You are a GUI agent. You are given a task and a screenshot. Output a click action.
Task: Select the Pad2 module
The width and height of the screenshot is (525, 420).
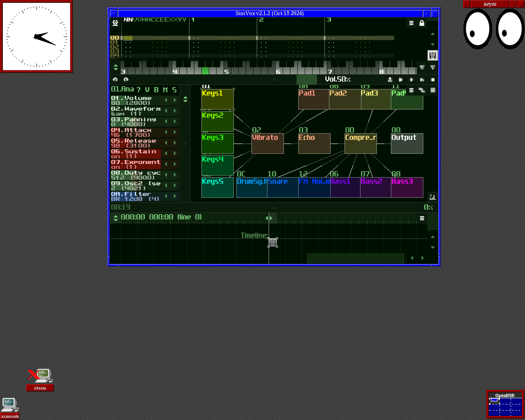tap(345, 99)
